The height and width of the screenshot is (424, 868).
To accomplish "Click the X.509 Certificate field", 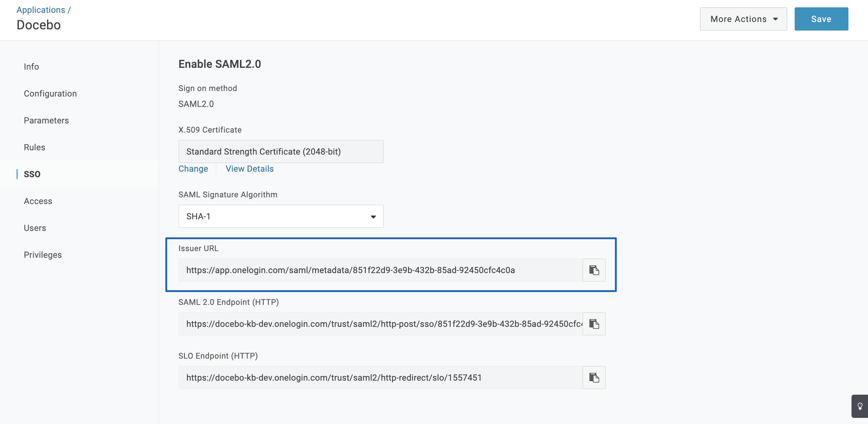I will coord(281,152).
